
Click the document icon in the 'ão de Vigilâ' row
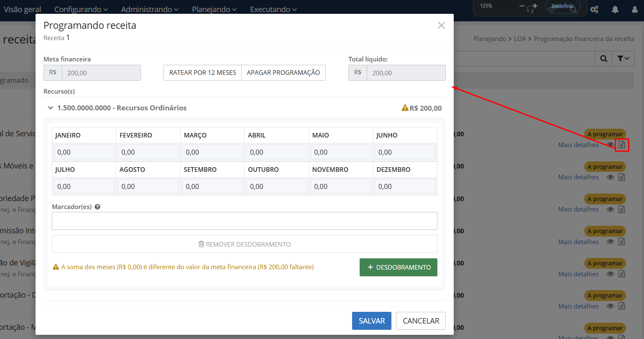coord(622,274)
